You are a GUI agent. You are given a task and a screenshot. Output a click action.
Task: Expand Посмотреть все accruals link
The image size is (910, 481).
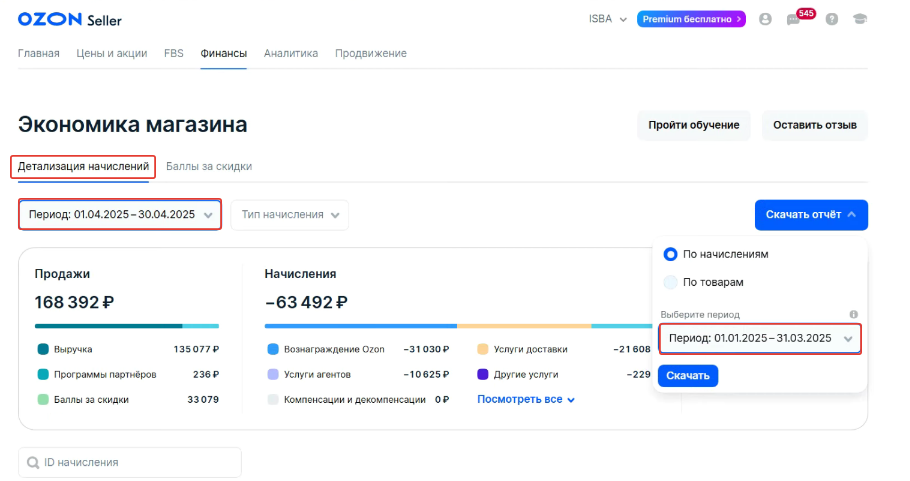526,399
